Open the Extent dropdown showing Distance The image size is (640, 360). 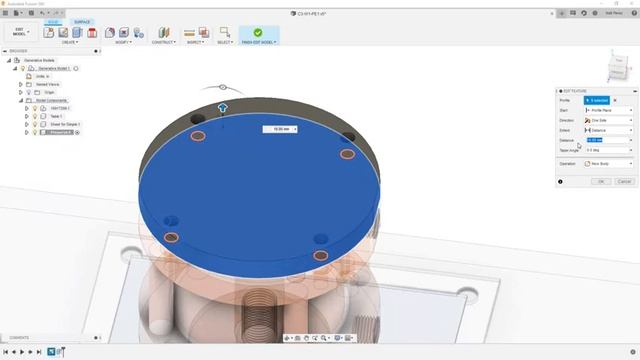[x=608, y=130]
